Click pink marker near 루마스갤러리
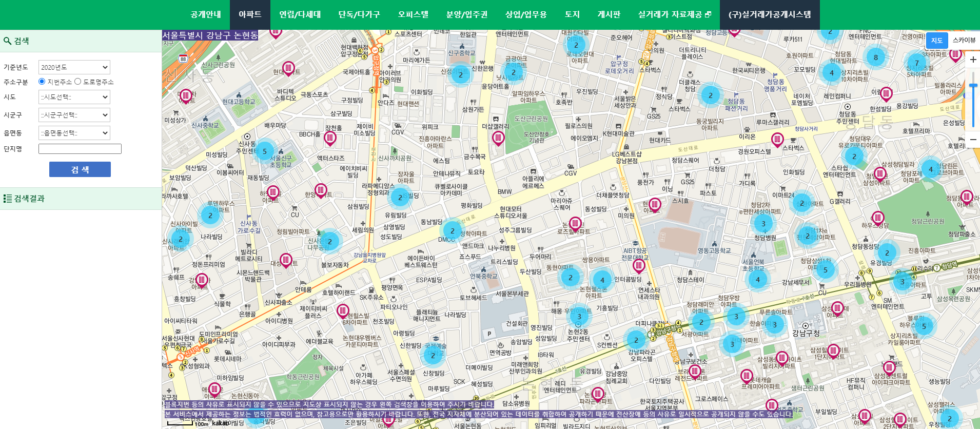980x429 pixels. 777,140
